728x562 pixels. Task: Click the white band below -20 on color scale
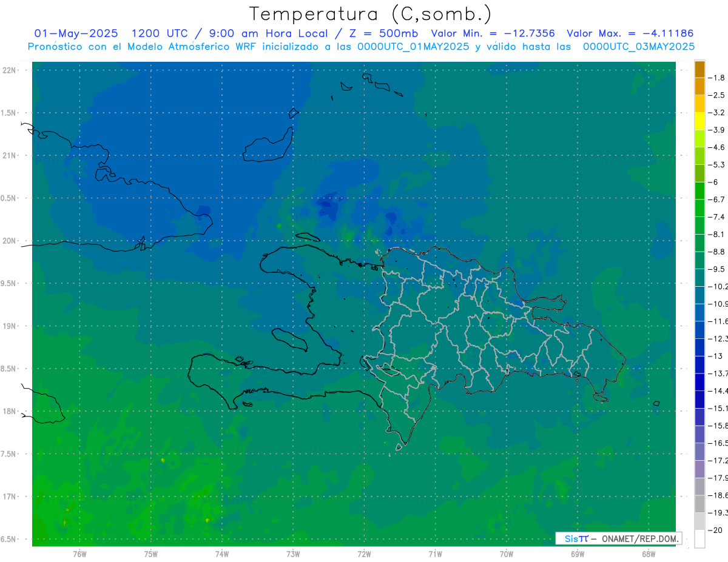699,538
